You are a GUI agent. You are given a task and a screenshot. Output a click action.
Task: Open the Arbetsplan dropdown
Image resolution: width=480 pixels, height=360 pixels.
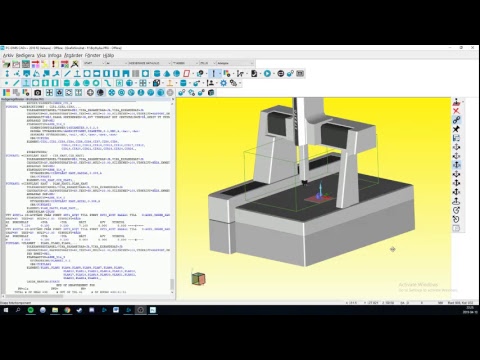(x=235, y=63)
